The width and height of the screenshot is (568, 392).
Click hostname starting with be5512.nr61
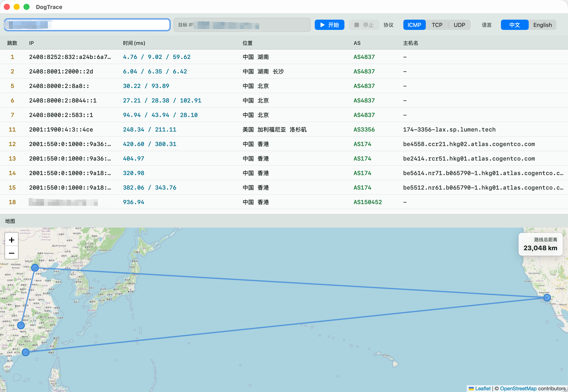pos(483,187)
